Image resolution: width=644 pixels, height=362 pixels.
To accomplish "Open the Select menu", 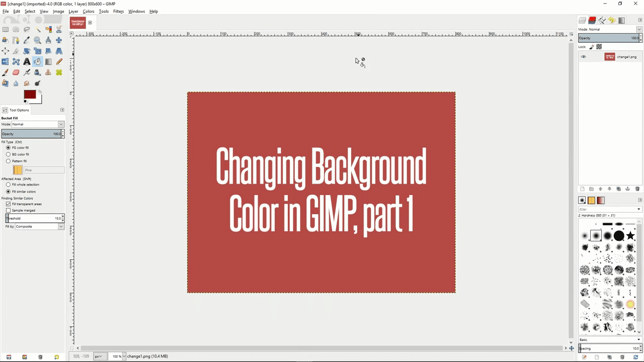I will [30, 11].
